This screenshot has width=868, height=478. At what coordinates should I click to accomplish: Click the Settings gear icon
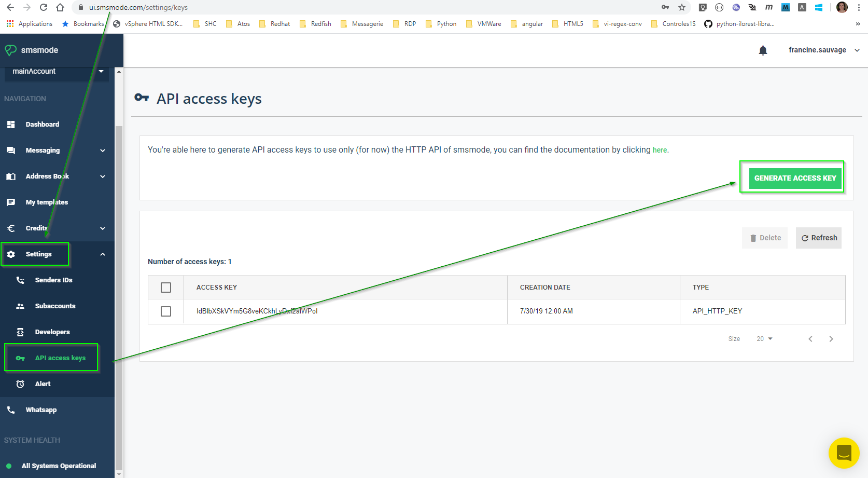(x=11, y=254)
